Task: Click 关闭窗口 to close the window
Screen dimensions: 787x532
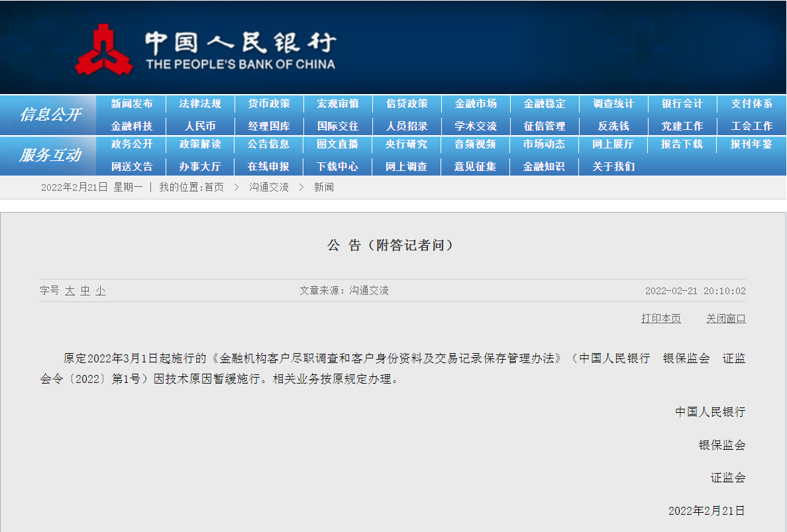Action: [726, 318]
